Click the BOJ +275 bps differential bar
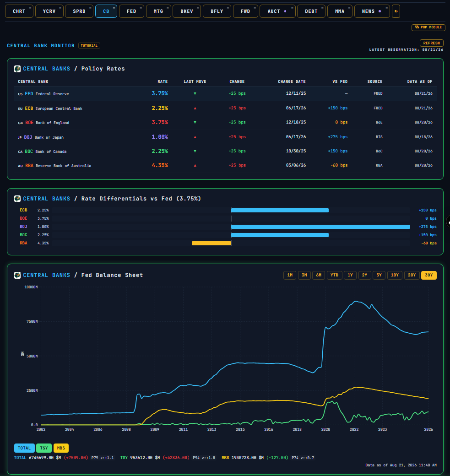Image resolution: width=450 pixels, height=476 pixels. click(320, 227)
